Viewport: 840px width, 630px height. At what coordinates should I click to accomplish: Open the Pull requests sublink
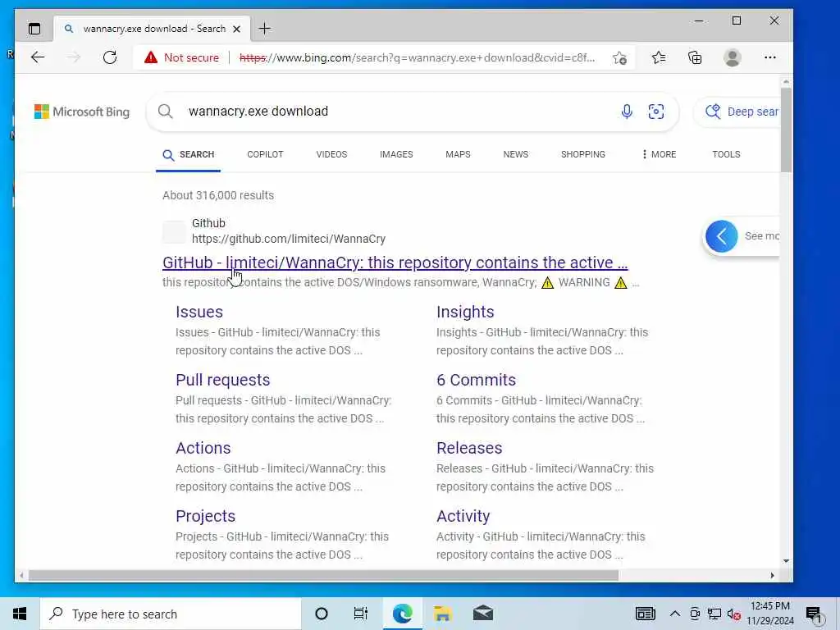[x=223, y=380]
